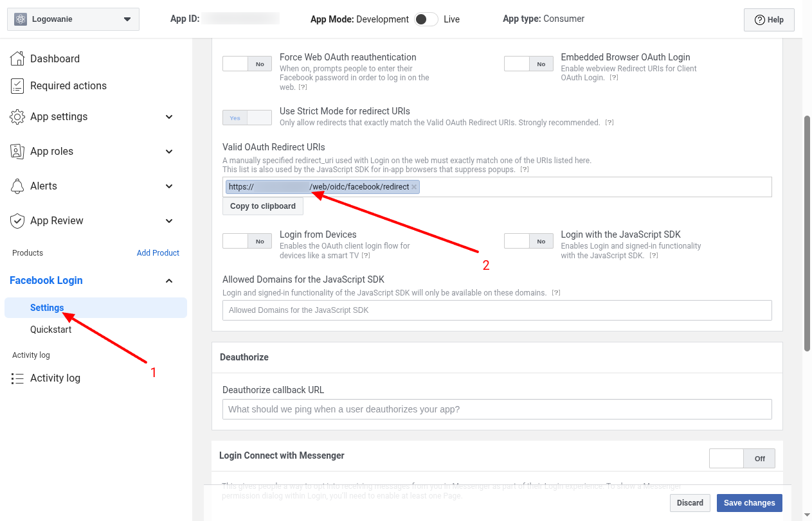Click the App settings gear icon

[18, 117]
